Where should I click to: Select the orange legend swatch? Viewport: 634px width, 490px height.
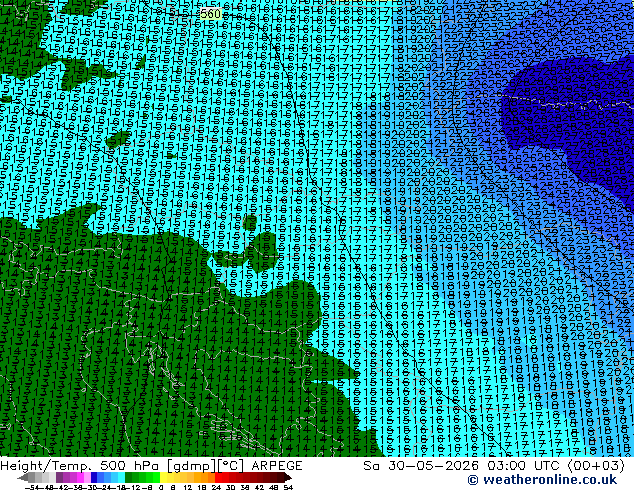click(204, 478)
